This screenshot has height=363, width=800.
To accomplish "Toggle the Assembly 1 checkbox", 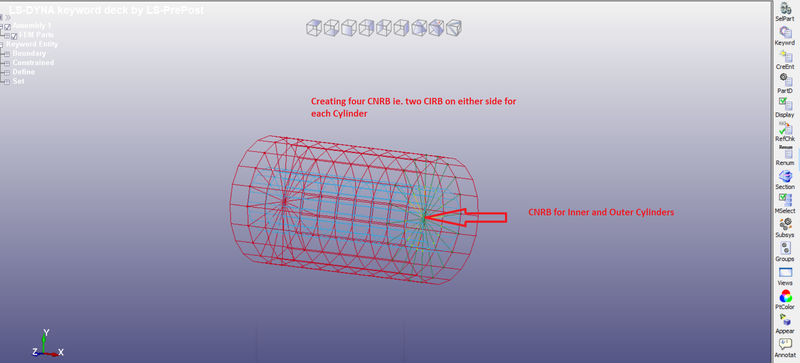I will [x=8, y=27].
